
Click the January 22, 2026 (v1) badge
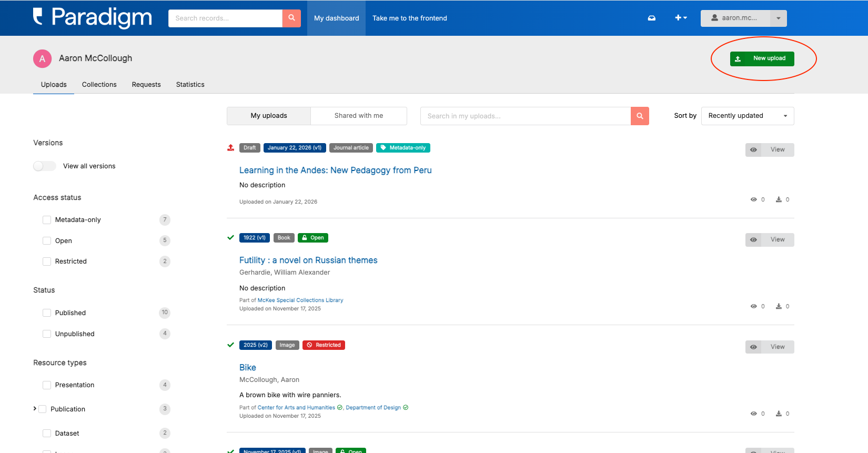pyautogui.click(x=295, y=148)
